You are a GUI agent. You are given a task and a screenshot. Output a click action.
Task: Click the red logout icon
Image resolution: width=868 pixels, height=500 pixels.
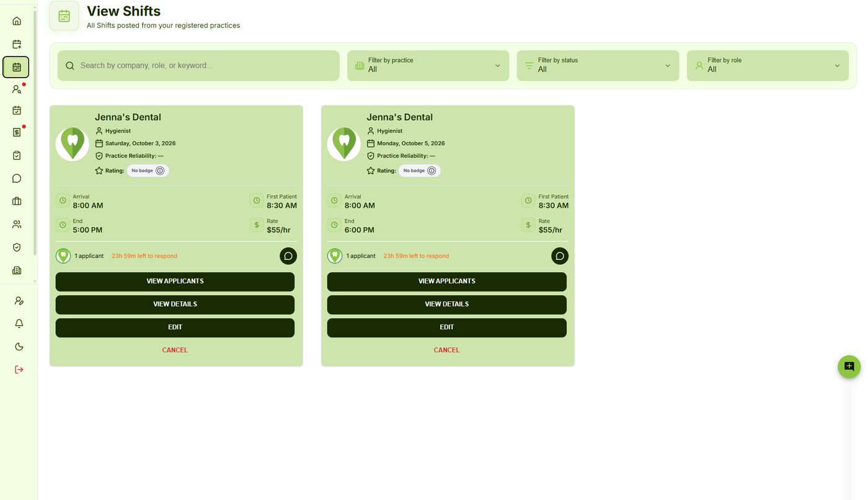(19, 370)
